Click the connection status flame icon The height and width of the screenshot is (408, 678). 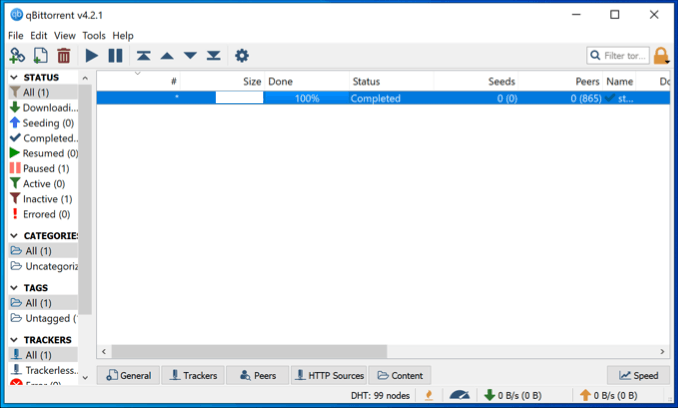pyautogui.click(x=429, y=395)
